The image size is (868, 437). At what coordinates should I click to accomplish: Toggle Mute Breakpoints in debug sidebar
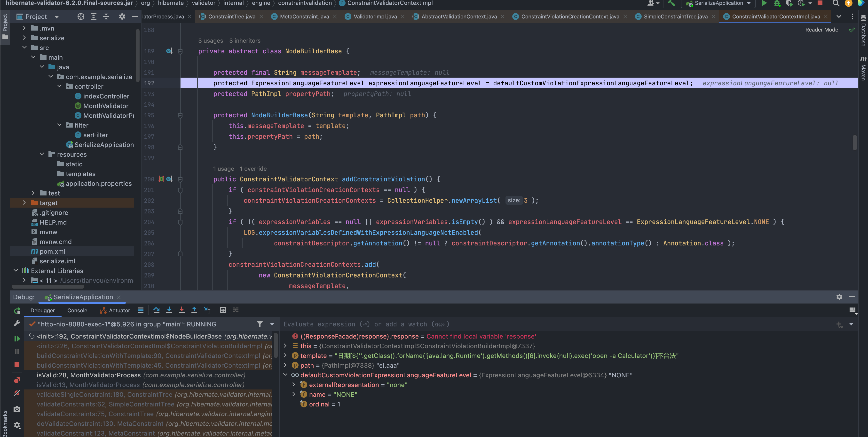[17, 393]
